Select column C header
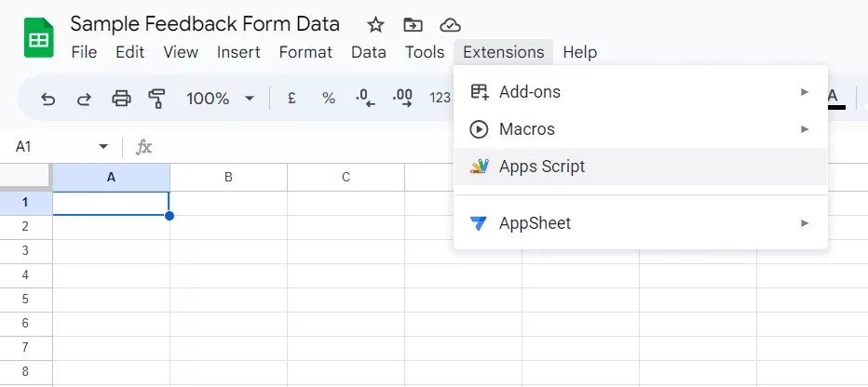This screenshot has width=868, height=387. pos(346,178)
